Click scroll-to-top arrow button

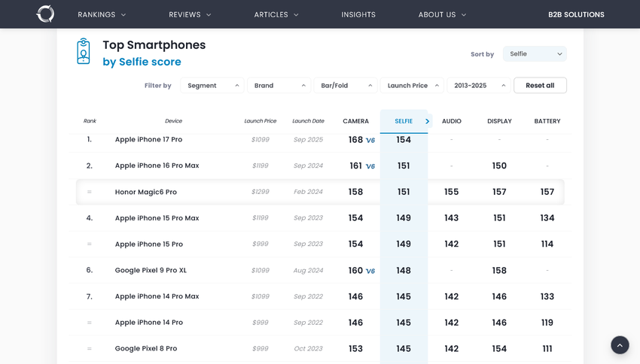(x=620, y=345)
